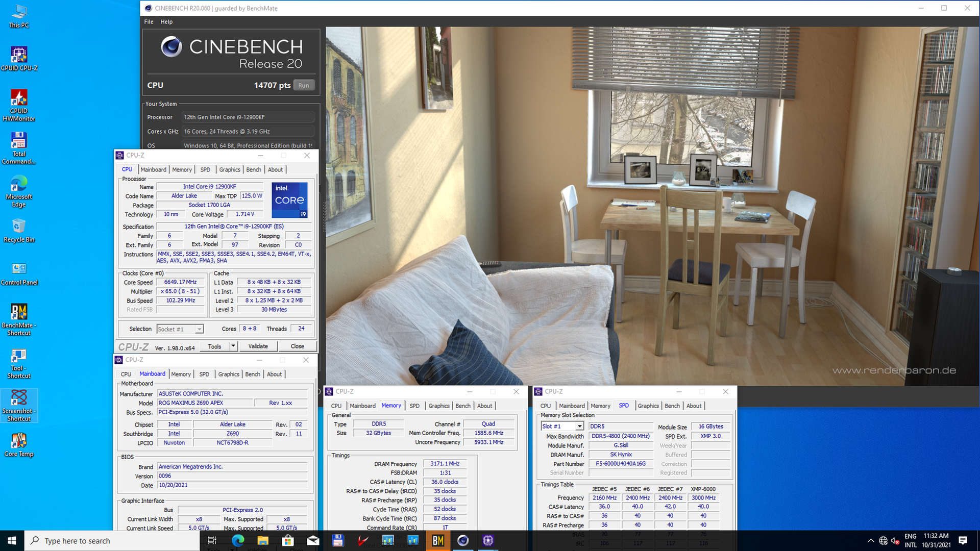Click Intel Core i9 logo in CPU-Z
The height and width of the screenshot is (551, 980).
289,200
